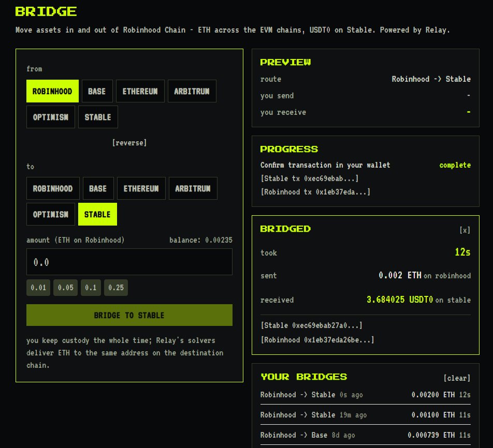Open Robinhood 0x1eb37eda26be link in Bridged panel
493x448 pixels.
point(317,339)
